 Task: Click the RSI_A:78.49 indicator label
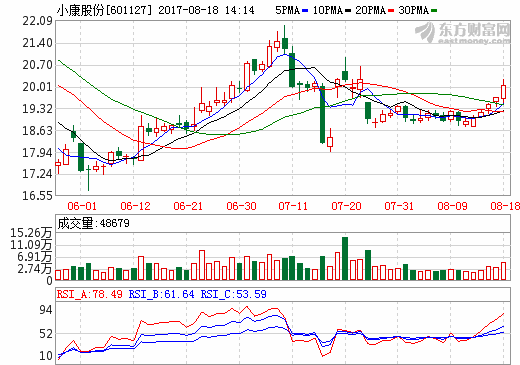(89, 294)
